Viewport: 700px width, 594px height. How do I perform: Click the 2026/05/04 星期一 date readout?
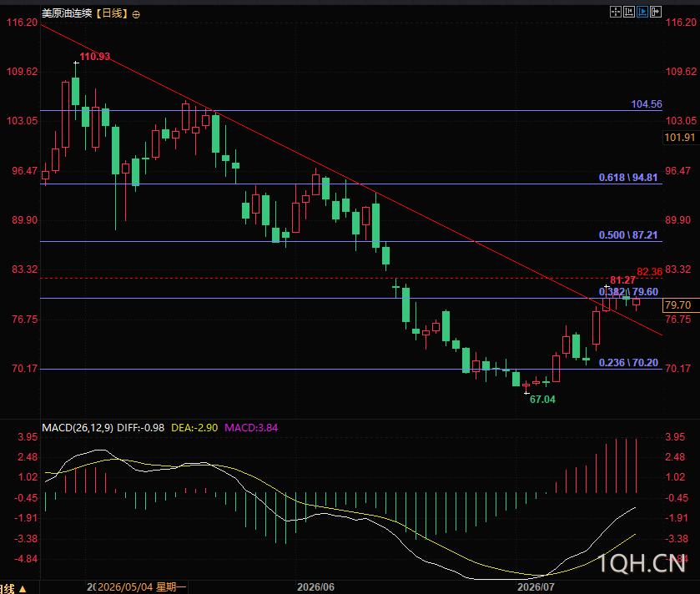tap(142, 586)
